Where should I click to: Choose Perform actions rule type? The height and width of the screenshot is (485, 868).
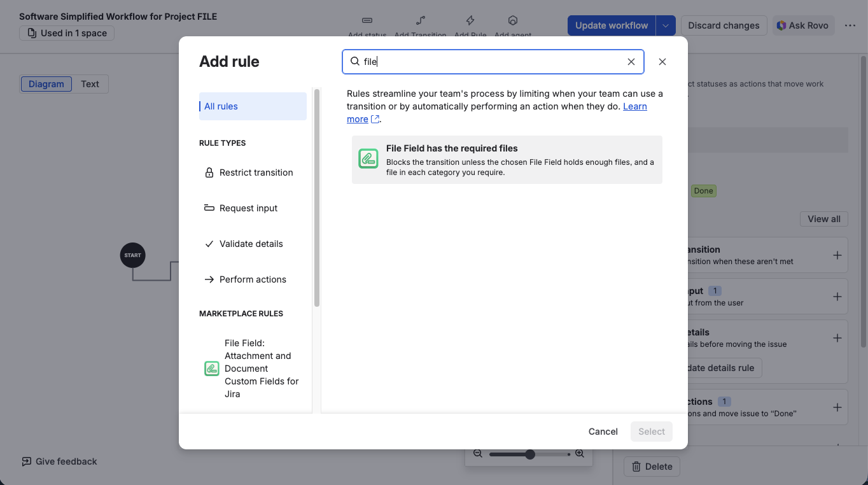pos(253,279)
